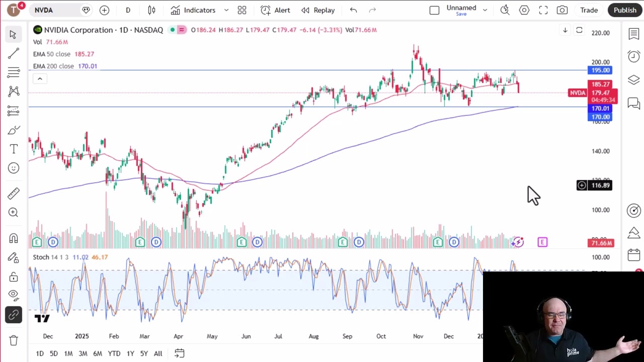
Task: Hide all drawings with eye icon
Action: click(13, 294)
